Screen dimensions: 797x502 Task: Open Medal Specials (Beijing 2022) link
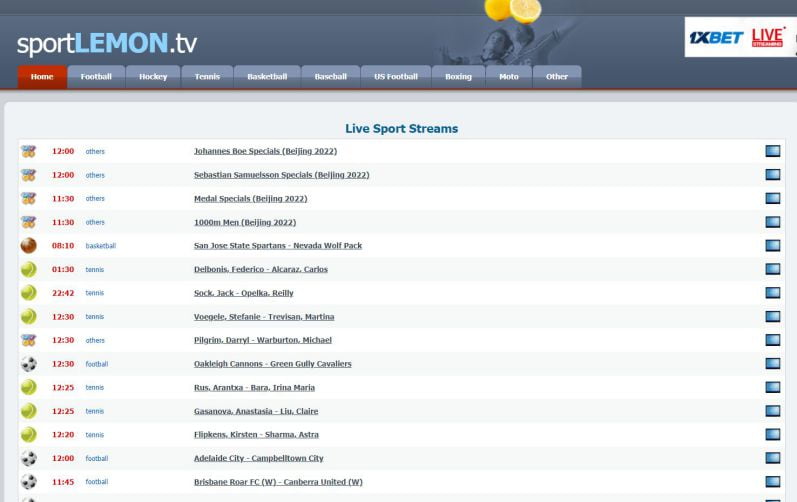coord(251,199)
